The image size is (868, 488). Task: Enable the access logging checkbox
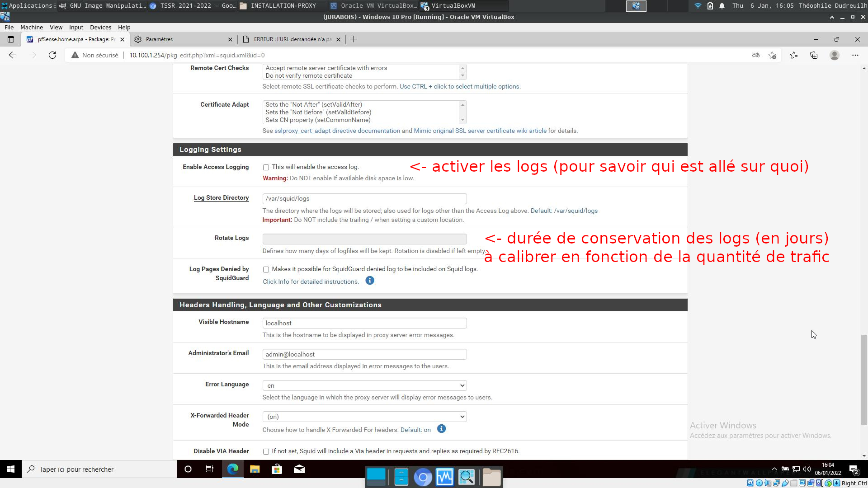(x=266, y=167)
